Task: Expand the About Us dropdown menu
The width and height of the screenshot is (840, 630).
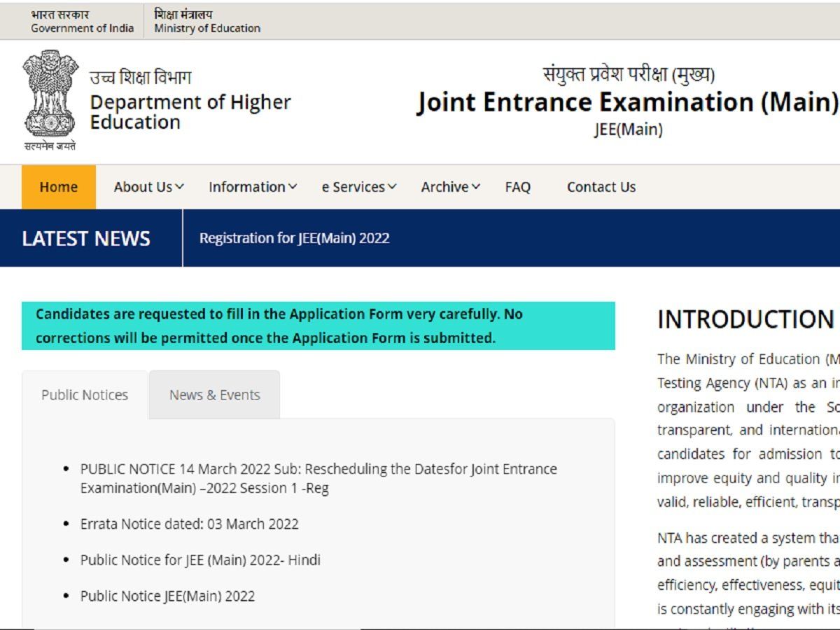Action: 149,187
